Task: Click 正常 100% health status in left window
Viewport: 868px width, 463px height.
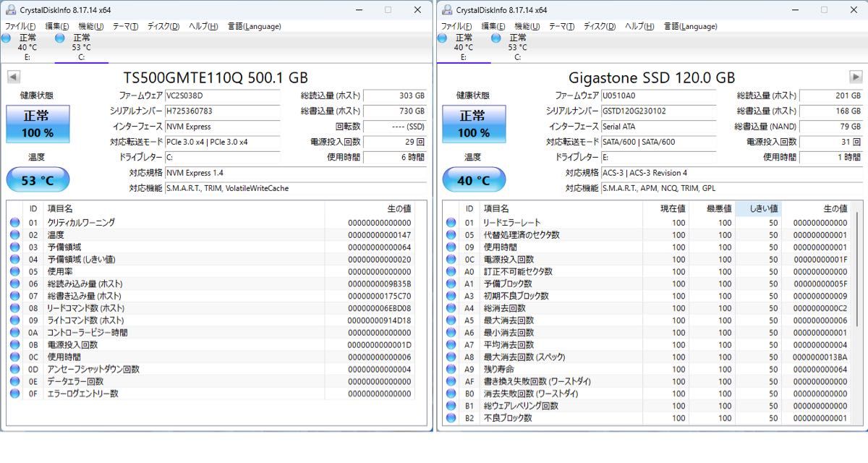Action: coord(38,124)
